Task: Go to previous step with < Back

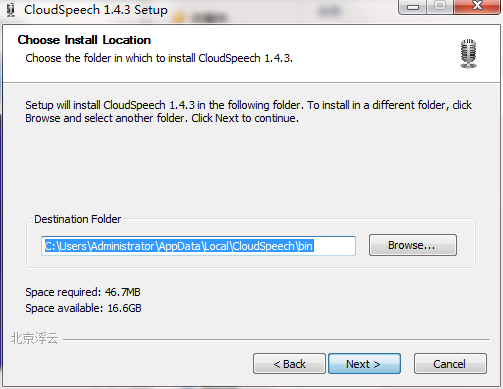Action: click(x=289, y=364)
